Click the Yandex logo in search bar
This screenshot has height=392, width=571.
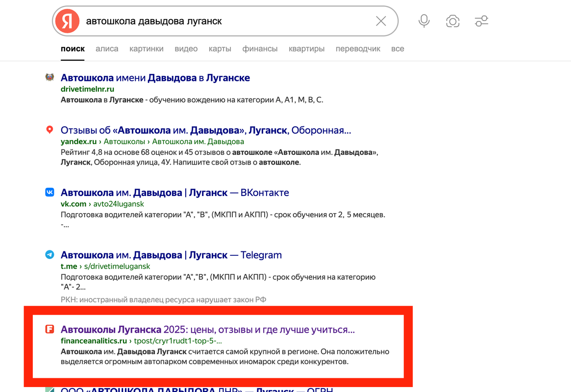(67, 21)
